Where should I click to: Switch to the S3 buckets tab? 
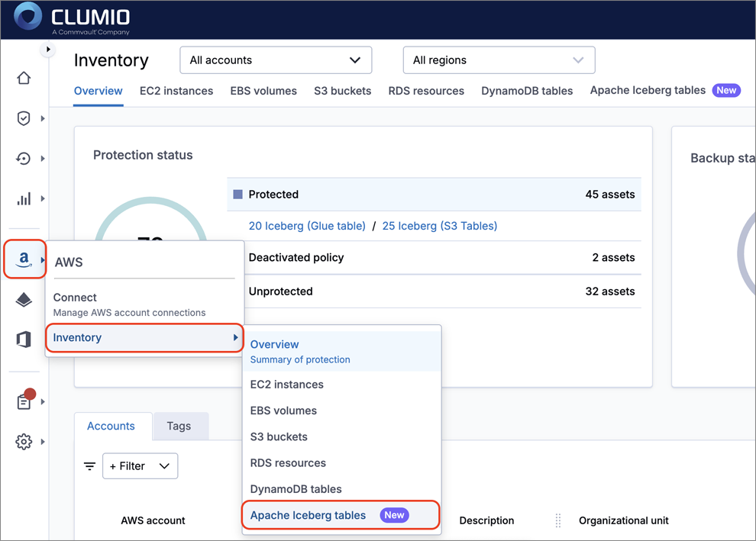[342, 91]
